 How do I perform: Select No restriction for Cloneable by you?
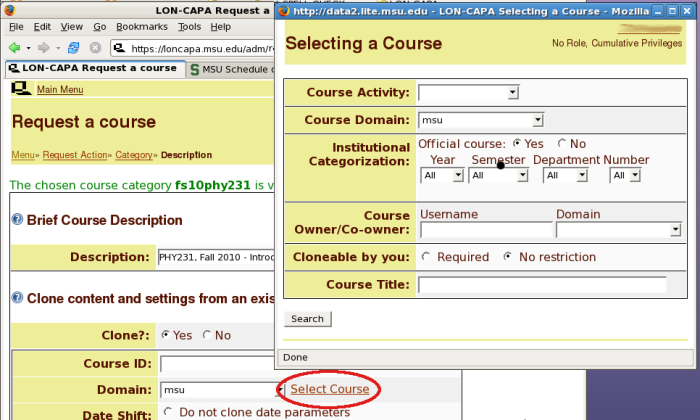[x=508, y=256]
